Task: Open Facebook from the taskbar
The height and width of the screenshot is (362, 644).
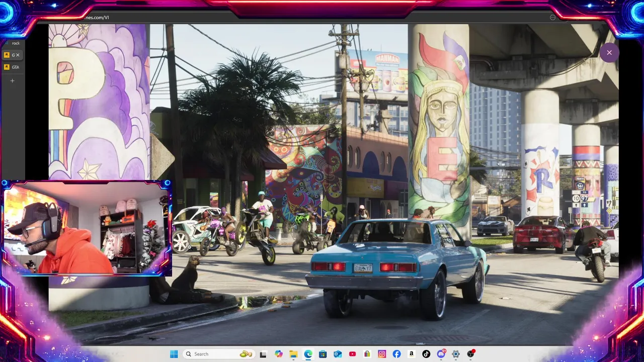Action: 396,354
